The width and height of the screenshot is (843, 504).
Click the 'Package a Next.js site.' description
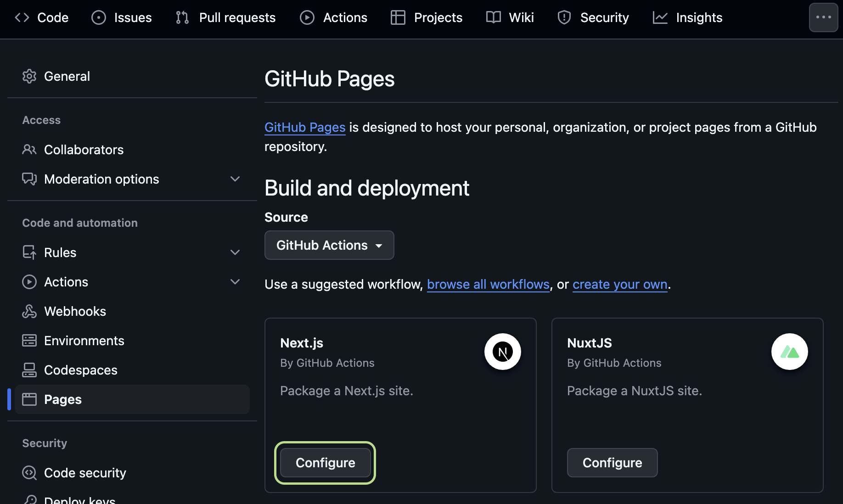[347, 391]
